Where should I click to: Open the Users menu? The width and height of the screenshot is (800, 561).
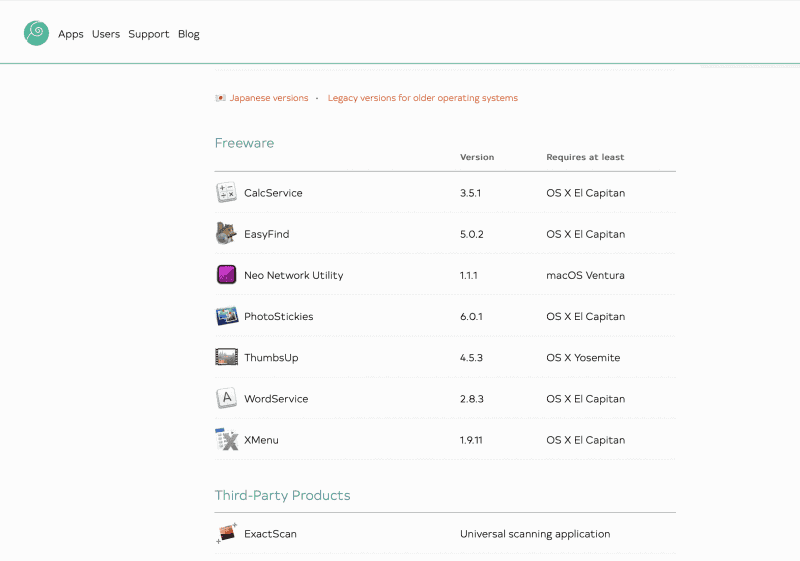point(106,34)
